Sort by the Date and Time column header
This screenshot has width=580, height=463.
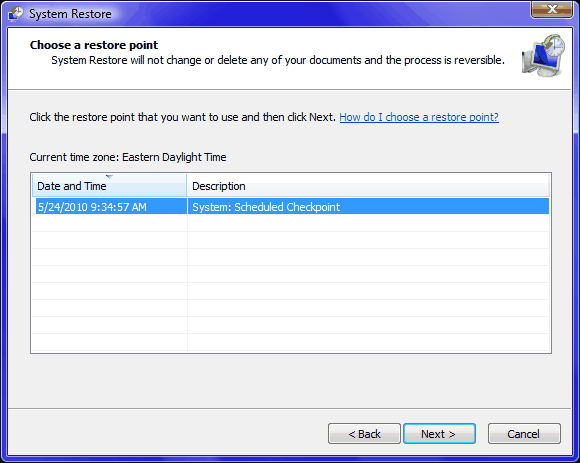[x=109, y=186]
